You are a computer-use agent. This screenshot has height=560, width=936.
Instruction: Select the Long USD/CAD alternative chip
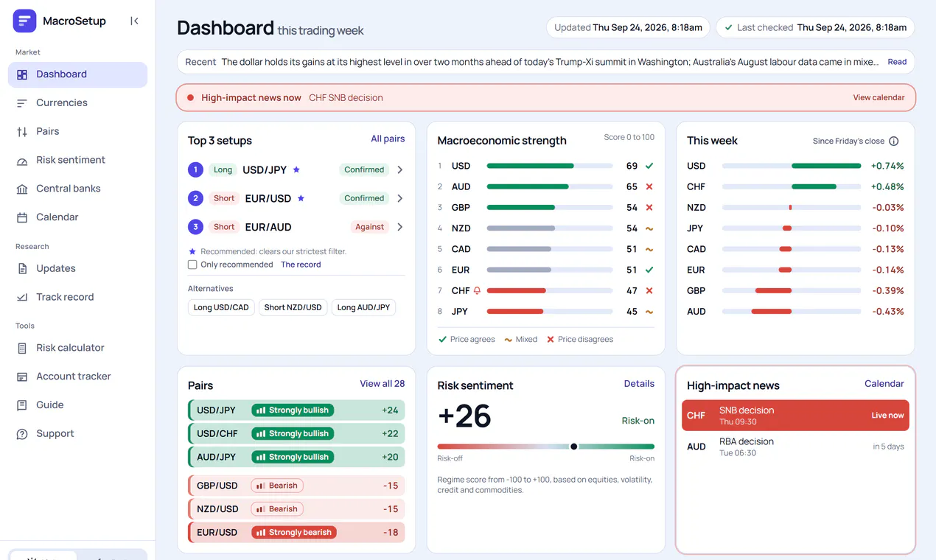(x=221, y=307)
